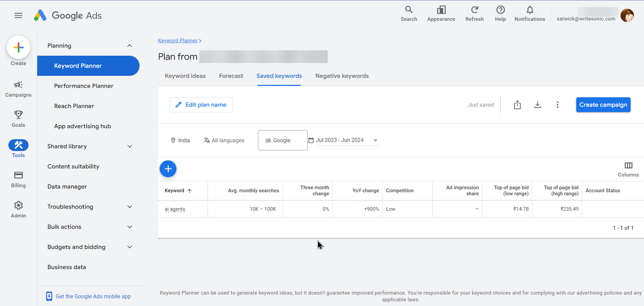The width and height of the screenshot is (644, 306).
Task: Click the Create campaign button
Action: (x=603, y=105)
